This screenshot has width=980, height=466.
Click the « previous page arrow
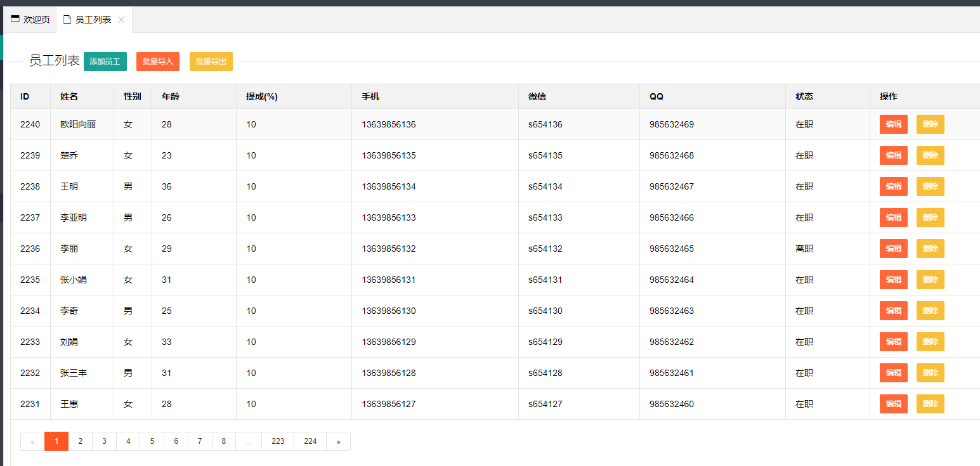coord(32,441)
